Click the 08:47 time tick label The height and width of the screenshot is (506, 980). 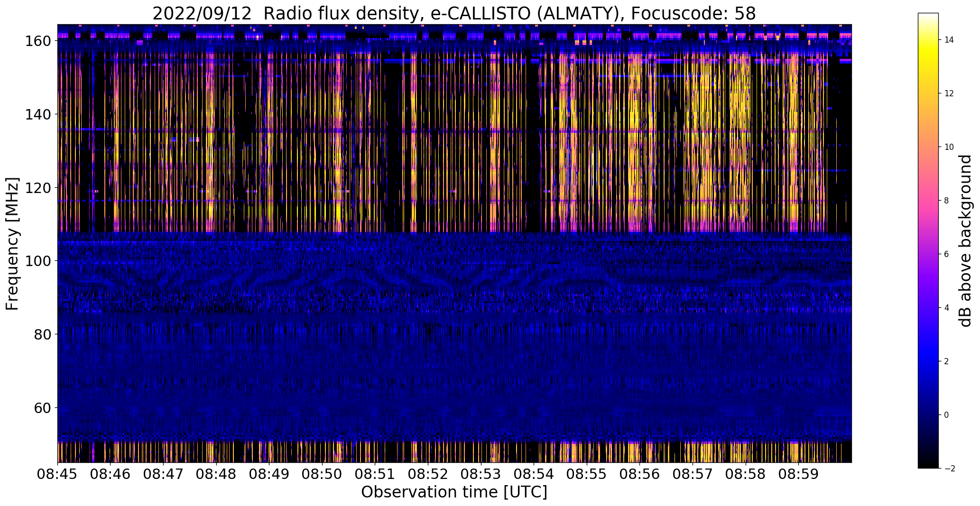[x=164, y=474]
